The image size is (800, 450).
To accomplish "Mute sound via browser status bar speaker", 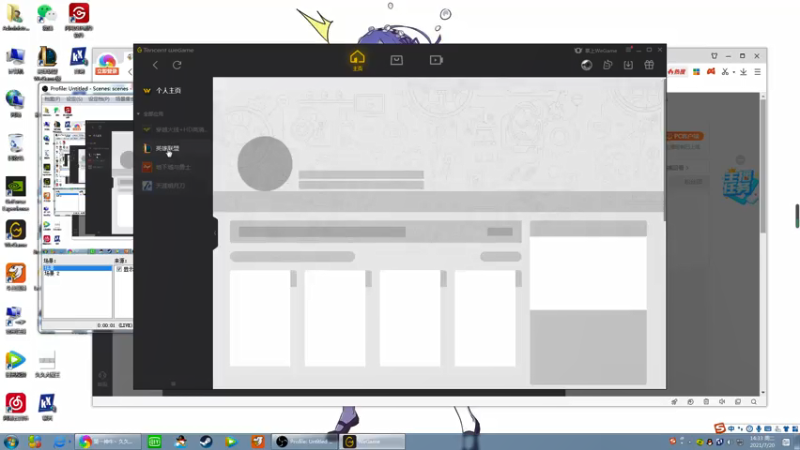I will (722, 402).
